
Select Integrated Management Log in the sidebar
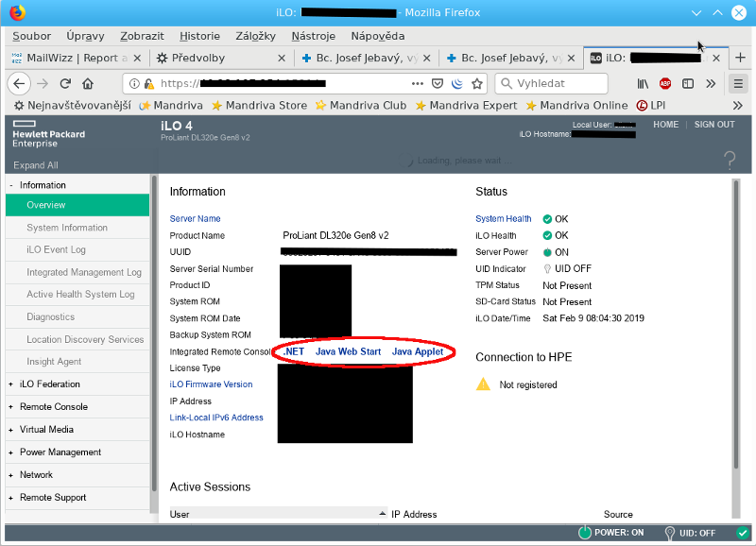pyautogui.click(x=77, y=272)
